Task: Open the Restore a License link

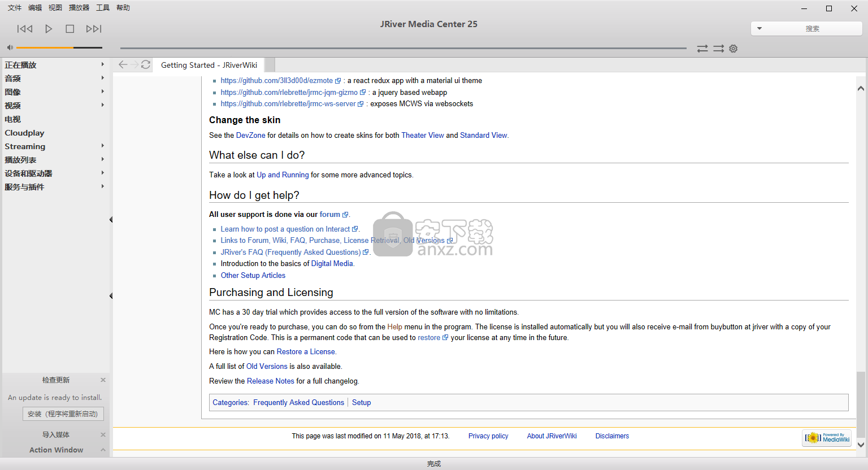Action: 306,352
